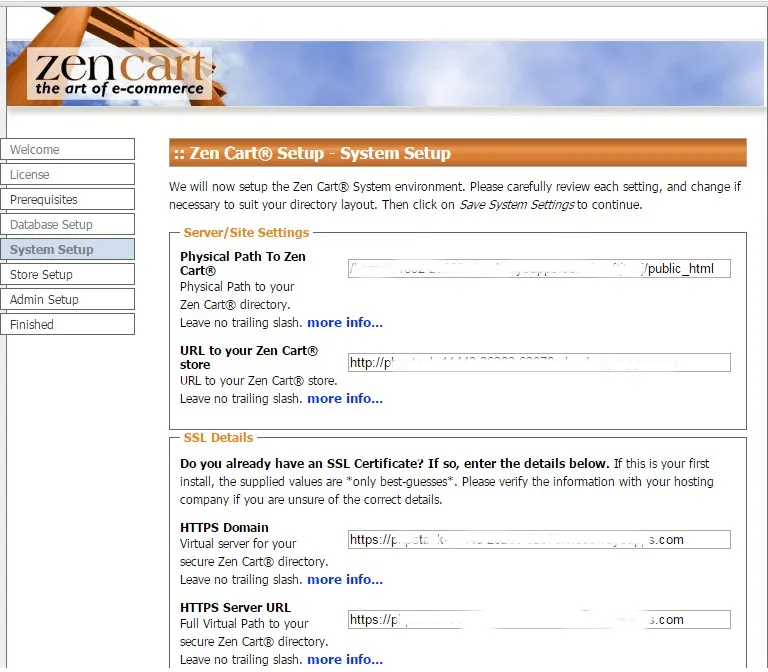Viewport: 768px width, 672px height.
Task: Go to the Store Setup step
Action: tap(68, 274)
